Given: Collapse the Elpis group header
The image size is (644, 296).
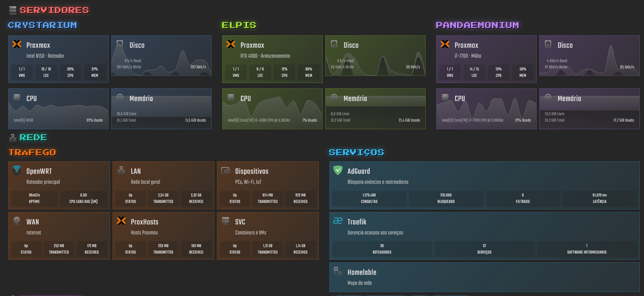Looking at the screenshot, I should click(x=239, y=25).
